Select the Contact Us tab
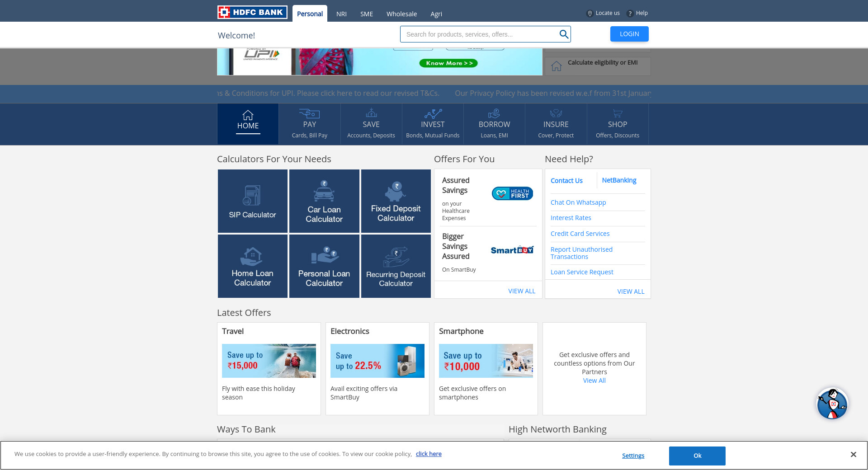 click(566, 181)
